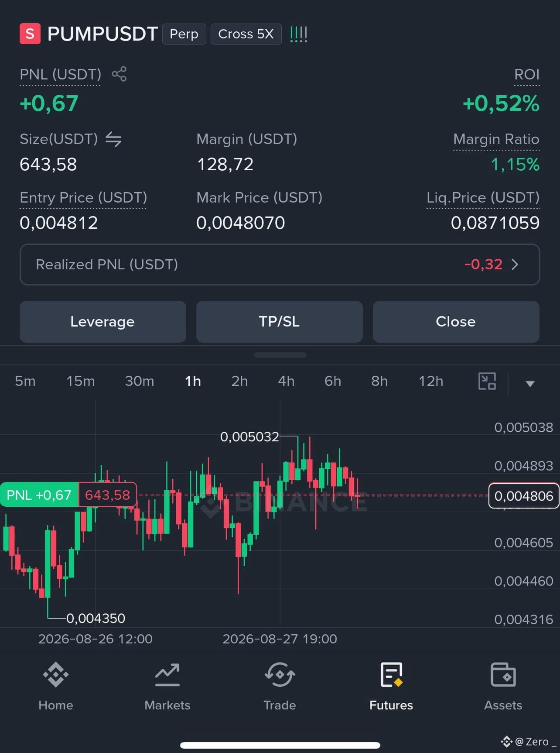Change margin mode via Cross 5X tag
The image size is (560, 753).
[x=246, y=34]
